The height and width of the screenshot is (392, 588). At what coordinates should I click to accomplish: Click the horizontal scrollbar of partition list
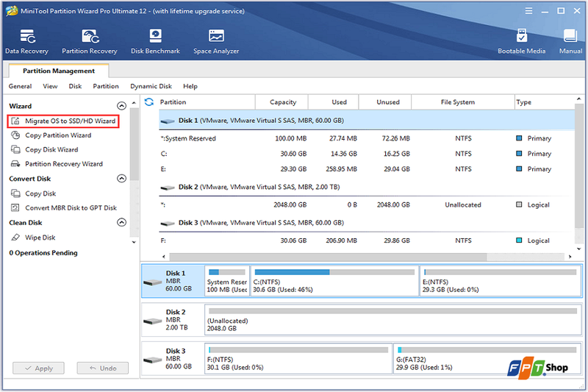[x=328, y=257]
